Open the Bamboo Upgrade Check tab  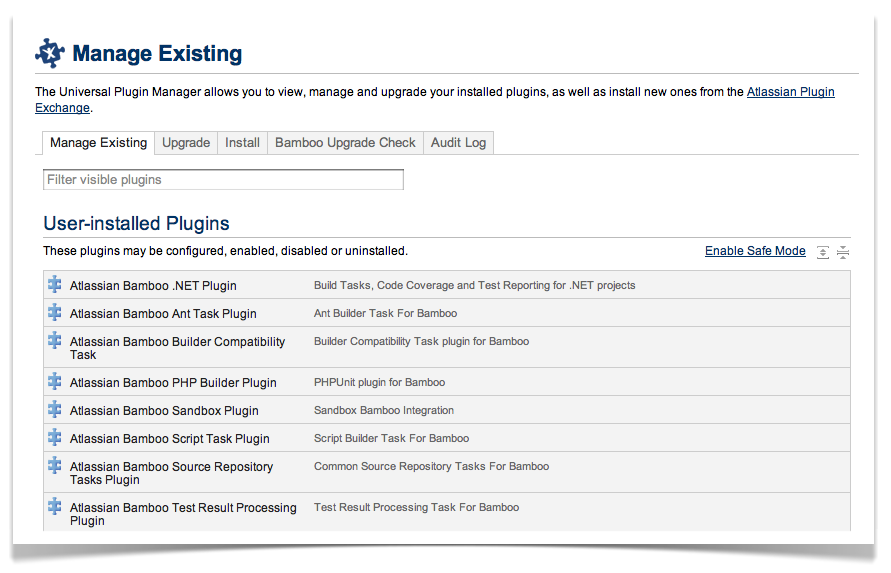[x=345, y=143]
